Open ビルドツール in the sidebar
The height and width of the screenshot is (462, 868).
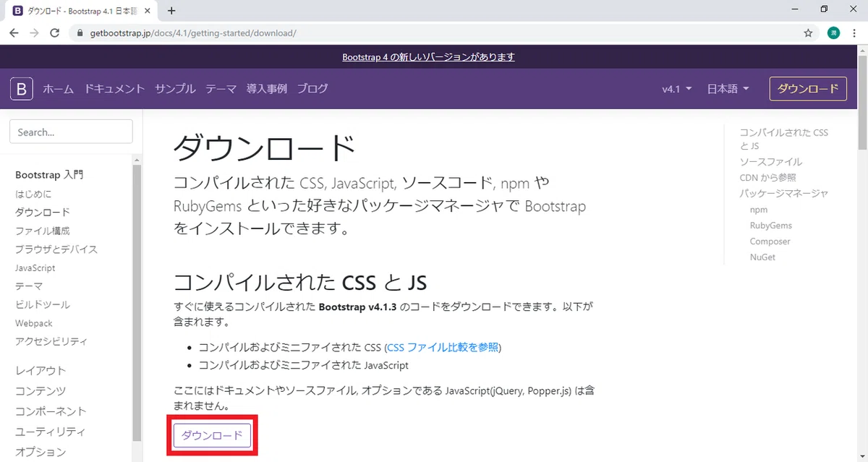point(43,304)
